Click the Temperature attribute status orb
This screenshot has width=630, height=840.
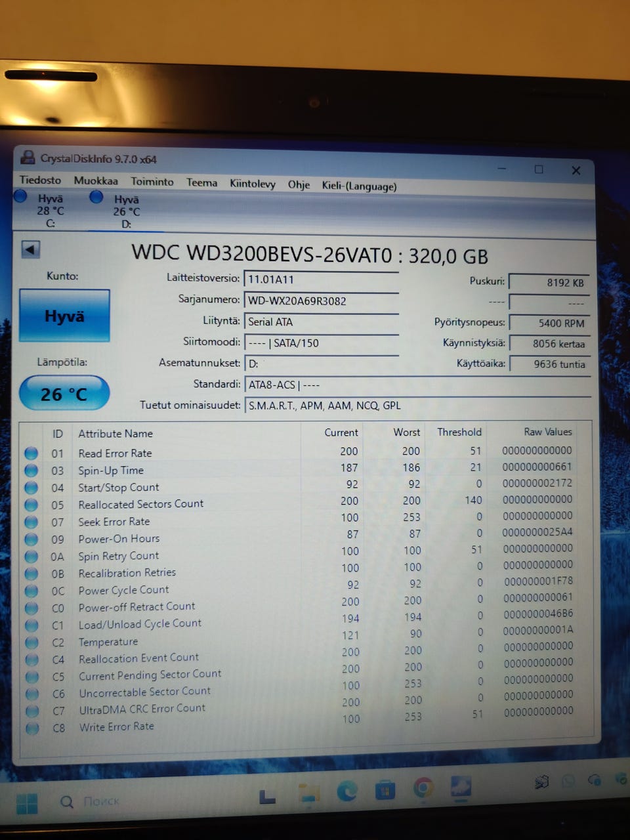click(x=31, y=642)
